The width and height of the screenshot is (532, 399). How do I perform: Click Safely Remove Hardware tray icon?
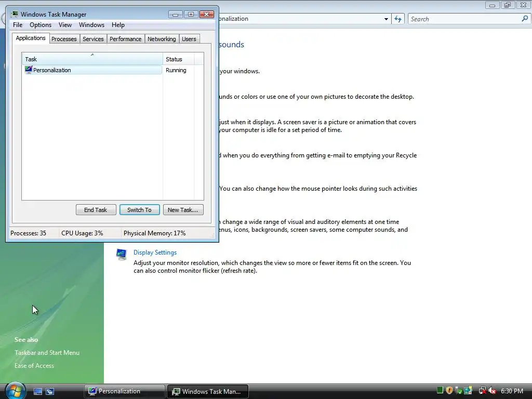(459, 391)
